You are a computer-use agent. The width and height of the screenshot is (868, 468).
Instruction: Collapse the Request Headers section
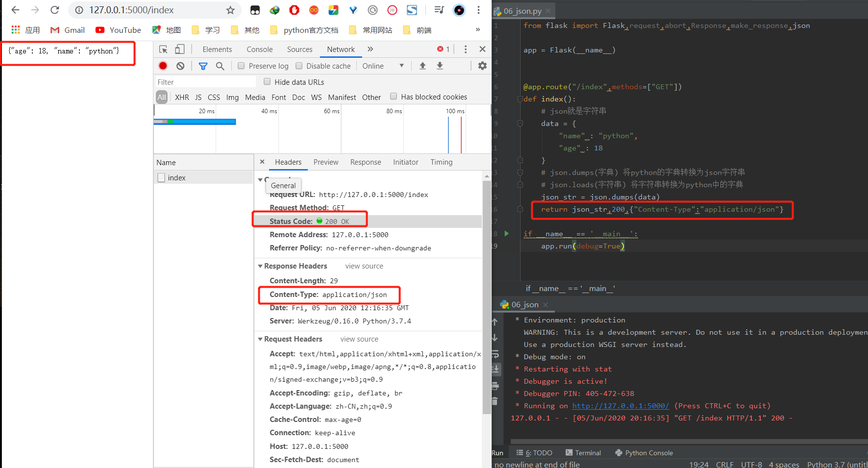tap(260, 339)
